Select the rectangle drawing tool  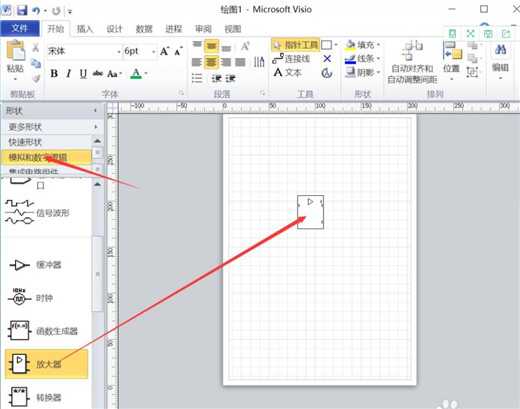327,45
